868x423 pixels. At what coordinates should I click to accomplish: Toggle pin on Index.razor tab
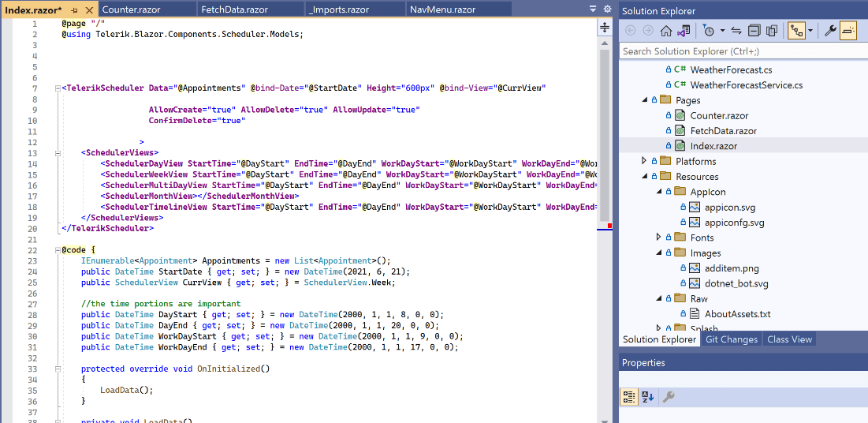(75, 10)
